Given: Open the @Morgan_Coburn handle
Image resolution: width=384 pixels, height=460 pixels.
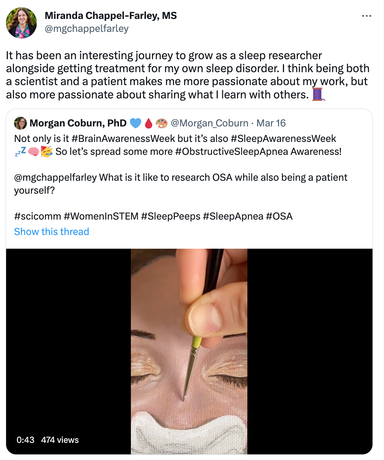Looking at the screenshot, I should pos(209,123).
